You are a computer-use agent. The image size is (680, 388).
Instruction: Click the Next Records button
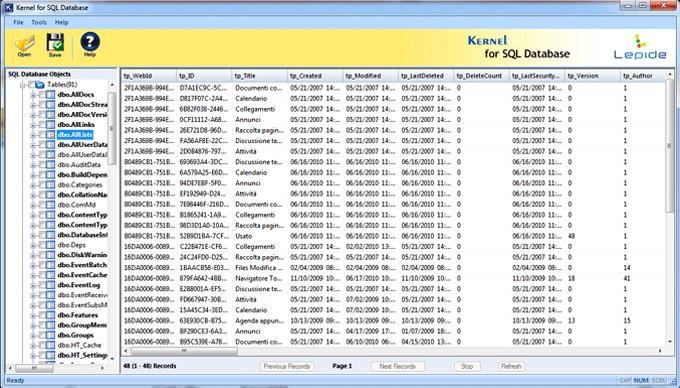398,366
